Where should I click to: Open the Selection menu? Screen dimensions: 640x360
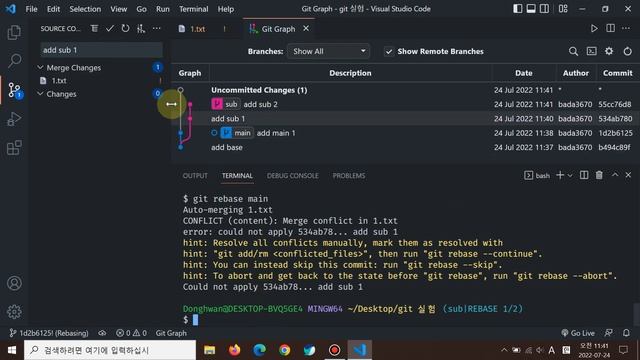click(85, 9)
